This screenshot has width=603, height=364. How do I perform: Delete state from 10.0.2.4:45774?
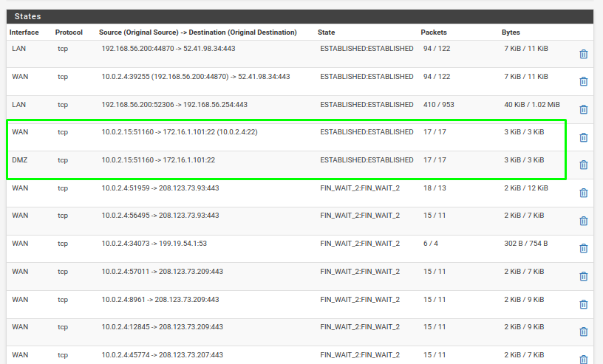click(x=583, y=359)
